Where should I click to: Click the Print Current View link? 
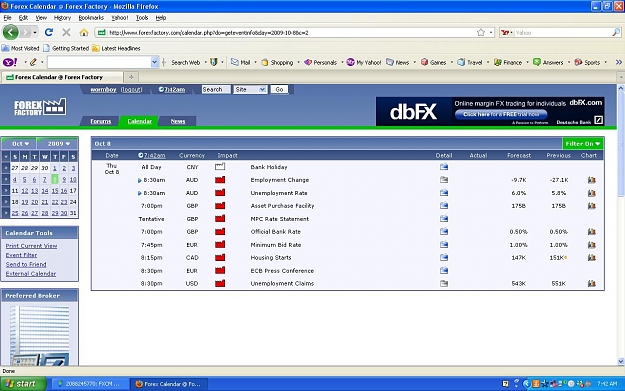point(31,246)
